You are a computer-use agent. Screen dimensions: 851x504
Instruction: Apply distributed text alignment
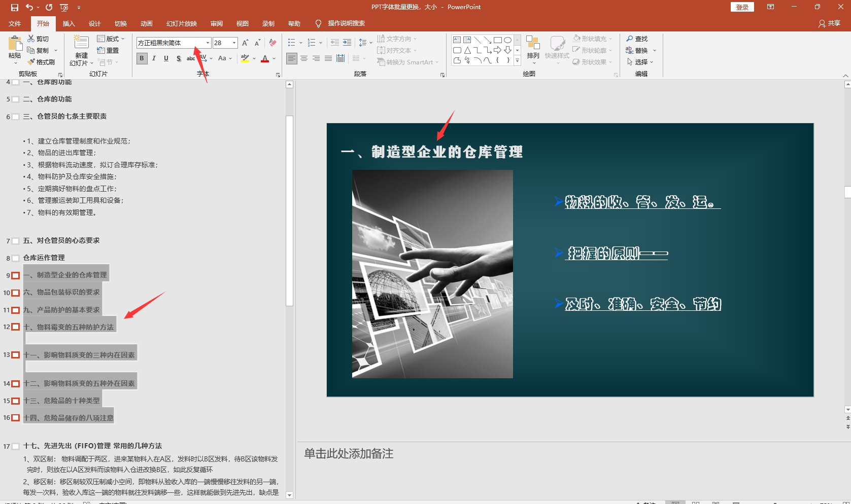pyautogui.click(x=341, y=58)
